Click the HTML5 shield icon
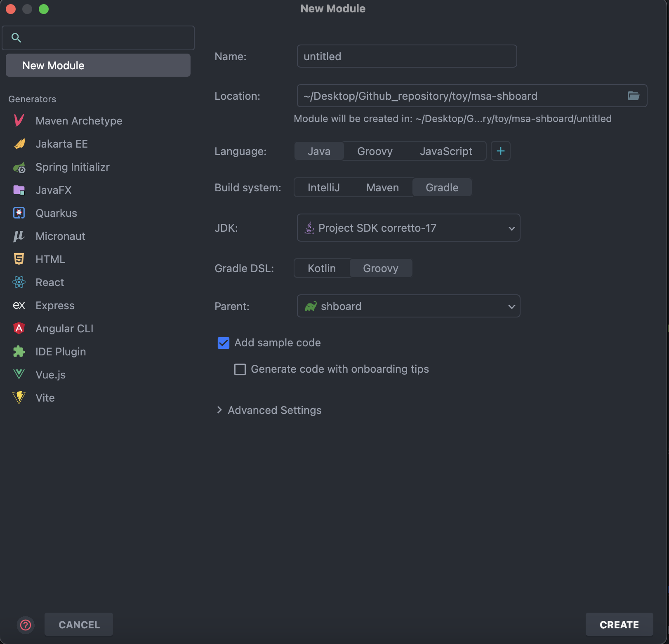 pos(19,259)
